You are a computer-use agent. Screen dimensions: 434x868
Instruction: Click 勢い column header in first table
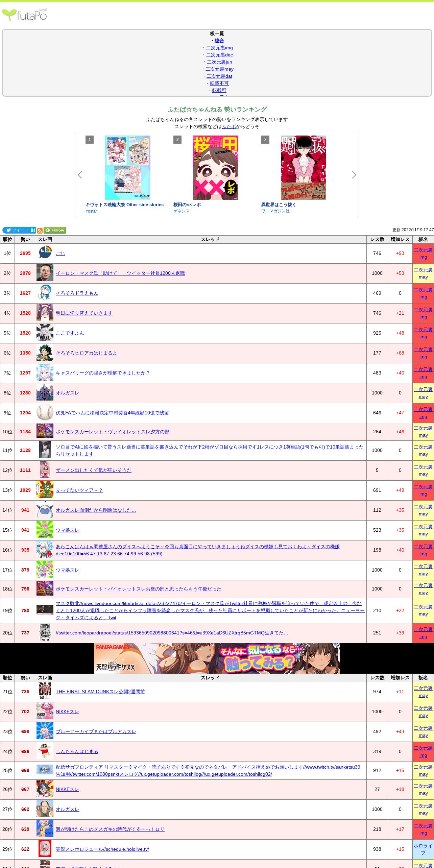click(x=25, y=239)
